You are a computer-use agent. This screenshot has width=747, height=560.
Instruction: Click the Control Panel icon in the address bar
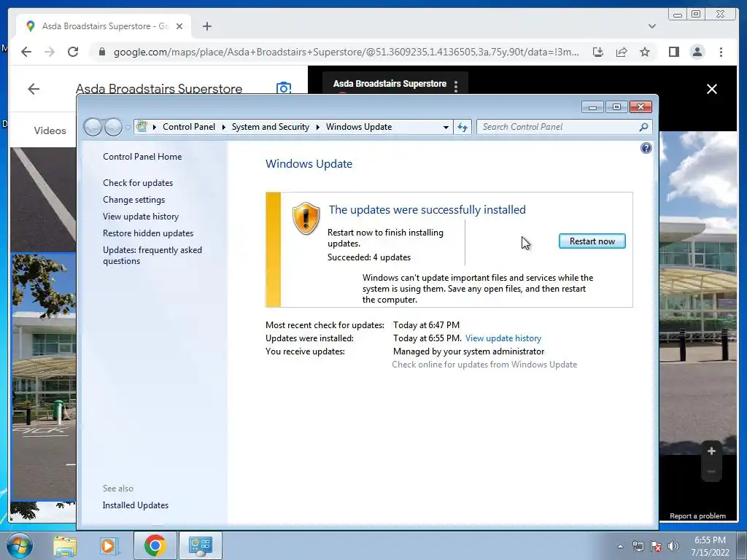coord(142,126)
